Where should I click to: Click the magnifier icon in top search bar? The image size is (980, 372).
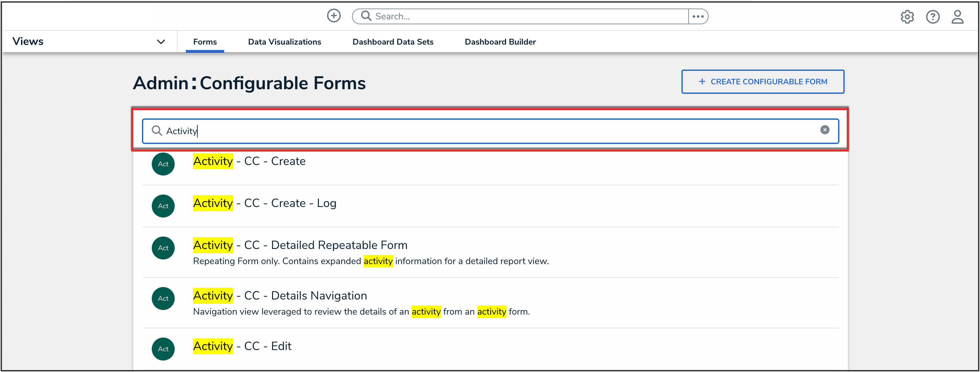pos(366,16)
